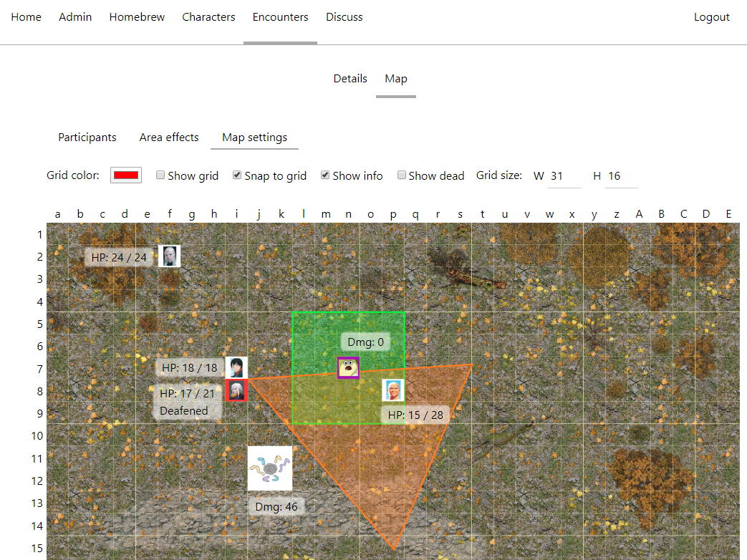The height and width of the screenshot is (560, 747).
Task: Click row header number 11
Action: [x=37, y=458]
